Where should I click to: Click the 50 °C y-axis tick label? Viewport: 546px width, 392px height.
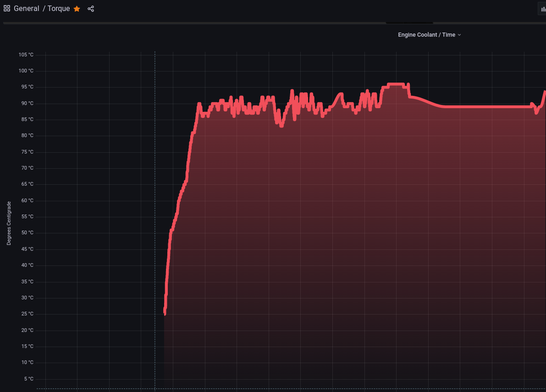click(x=27, y=233)
